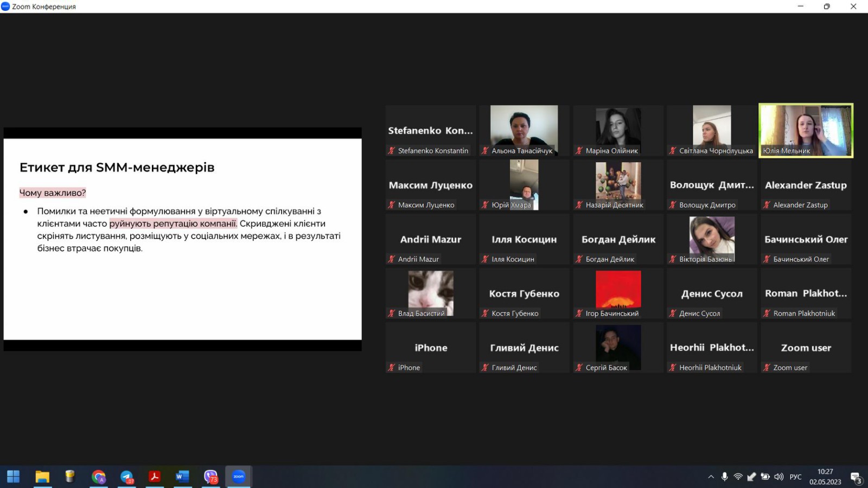This screenshot has width=868, height=488.
Task: Click the muted mic icon beside Roman Plakhotniuk
Action: click(767, 313)
